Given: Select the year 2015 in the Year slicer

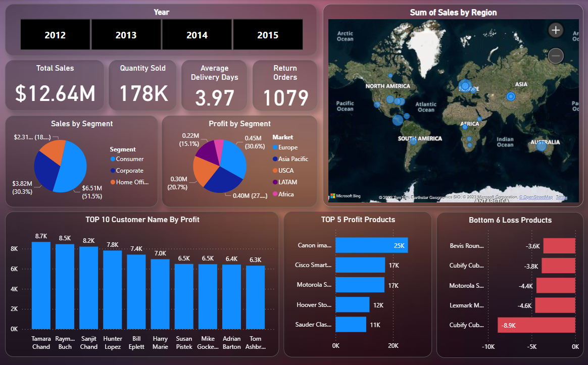Looking at the screenshot, I should (267, 35).
